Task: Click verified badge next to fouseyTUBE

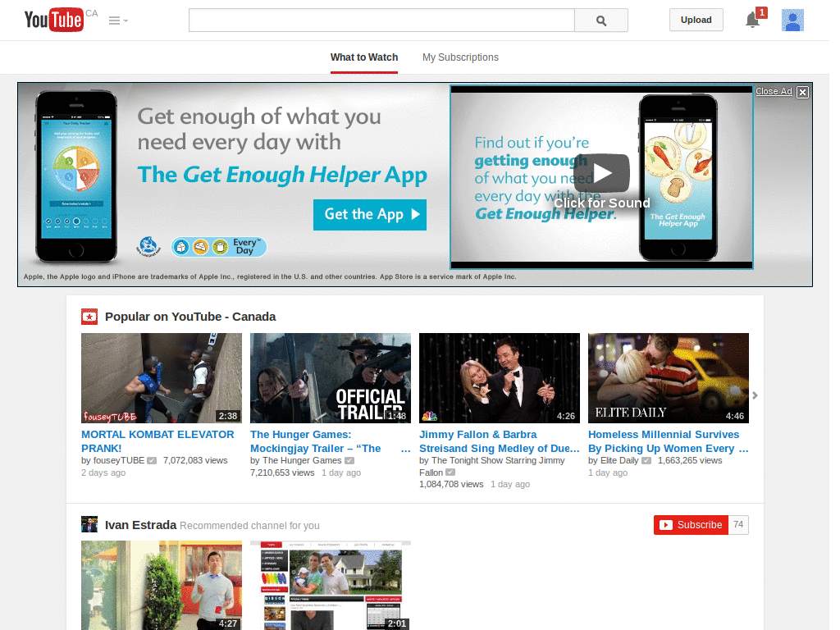Action: 152,461
